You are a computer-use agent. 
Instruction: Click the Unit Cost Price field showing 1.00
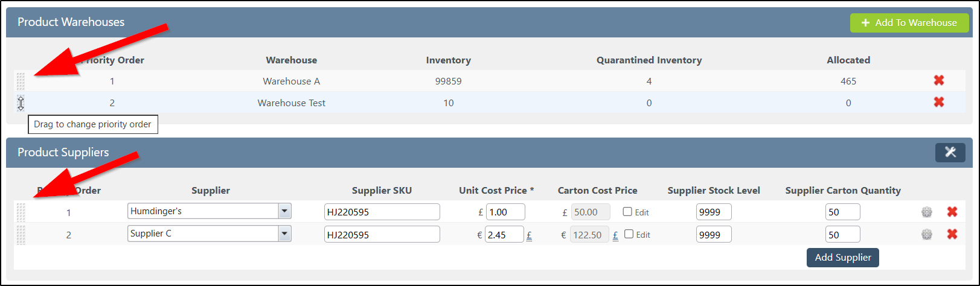point(505,212)
